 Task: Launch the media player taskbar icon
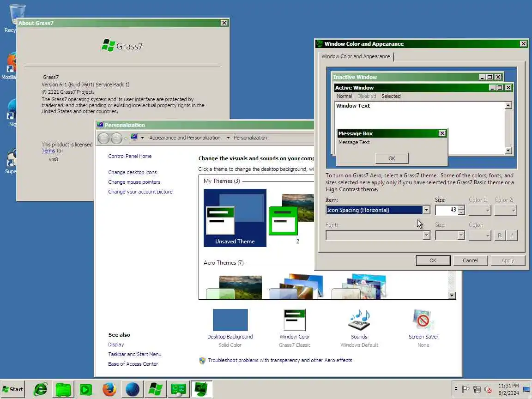click(86, 389)
